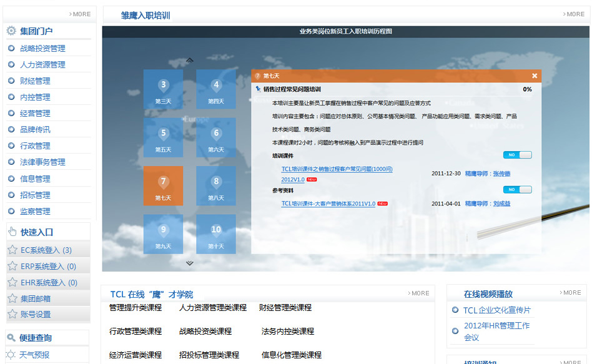Click the magnifier icon beside 便捷查询
This screenshot has height=364, width=592.
[11, 338]
